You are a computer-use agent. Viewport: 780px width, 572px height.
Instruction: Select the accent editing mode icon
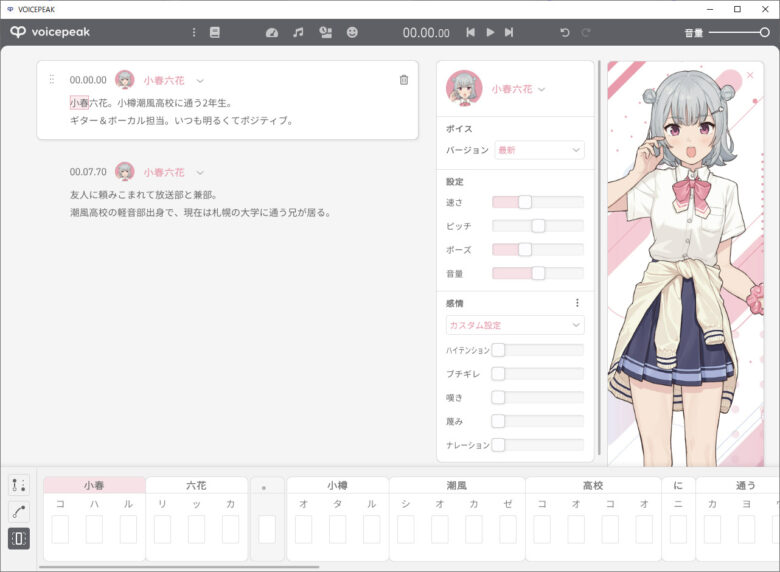coord(19,485)
